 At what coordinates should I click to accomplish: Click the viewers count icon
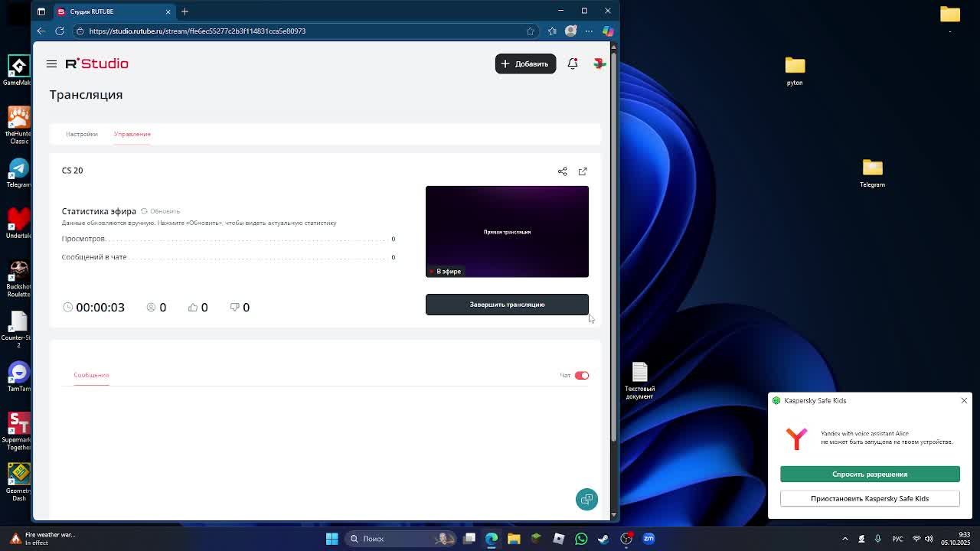151,307
